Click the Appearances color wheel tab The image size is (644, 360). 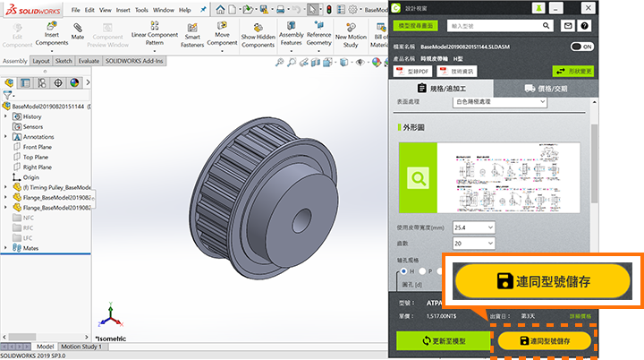[x=73, y=83]
